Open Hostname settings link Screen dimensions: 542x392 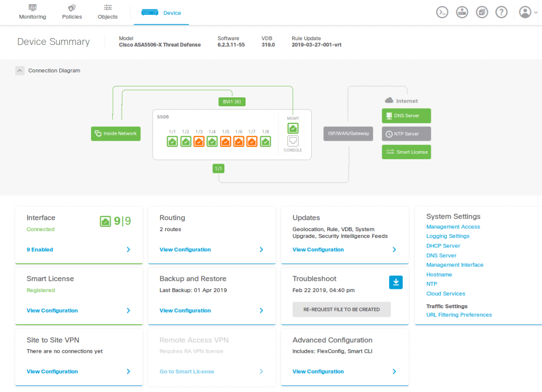tap(439, 275)
